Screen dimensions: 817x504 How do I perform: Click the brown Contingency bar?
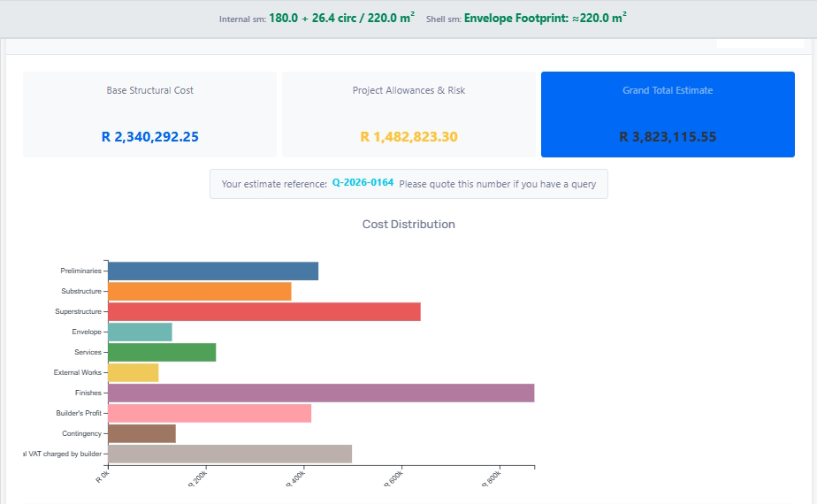(141, 433)
